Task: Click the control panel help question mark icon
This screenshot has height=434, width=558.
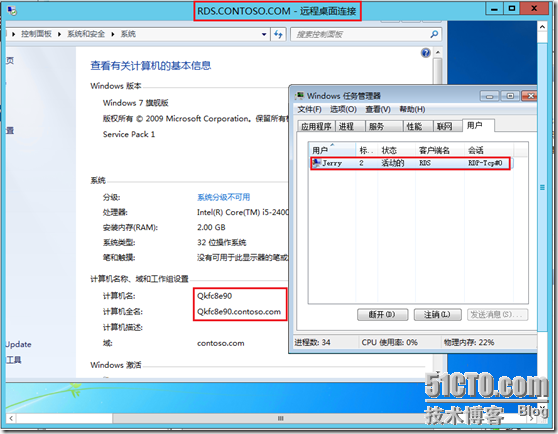Action: coord(426,53)
